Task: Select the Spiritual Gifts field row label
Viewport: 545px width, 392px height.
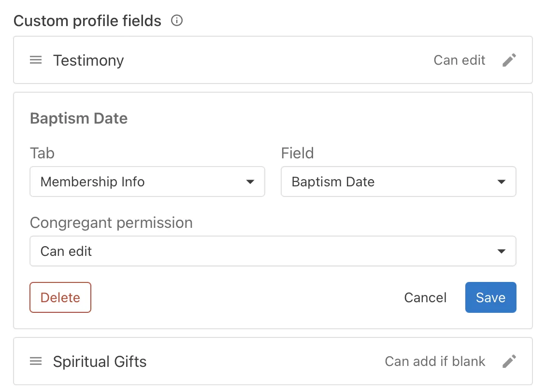Action: (x=100, y=362)
